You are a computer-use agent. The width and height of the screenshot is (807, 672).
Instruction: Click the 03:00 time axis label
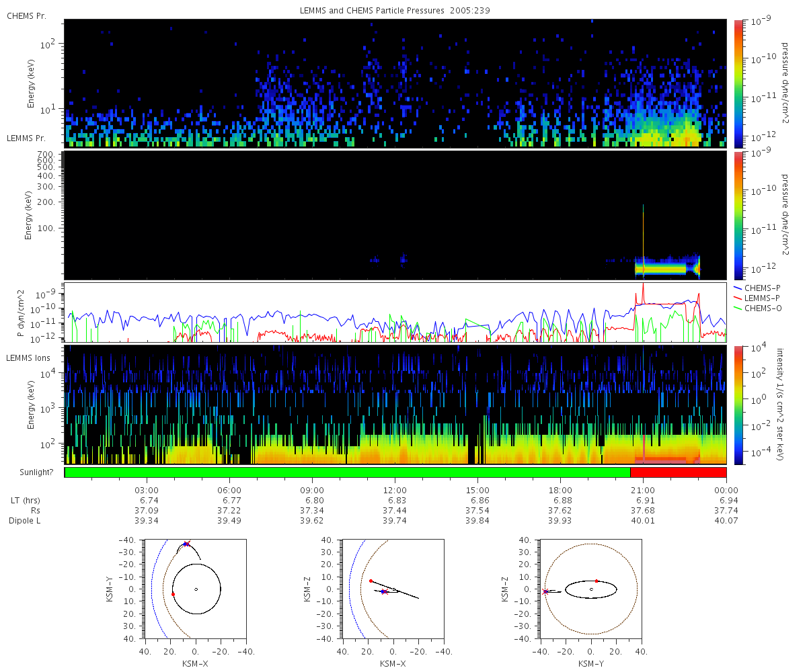click(147, 491)
